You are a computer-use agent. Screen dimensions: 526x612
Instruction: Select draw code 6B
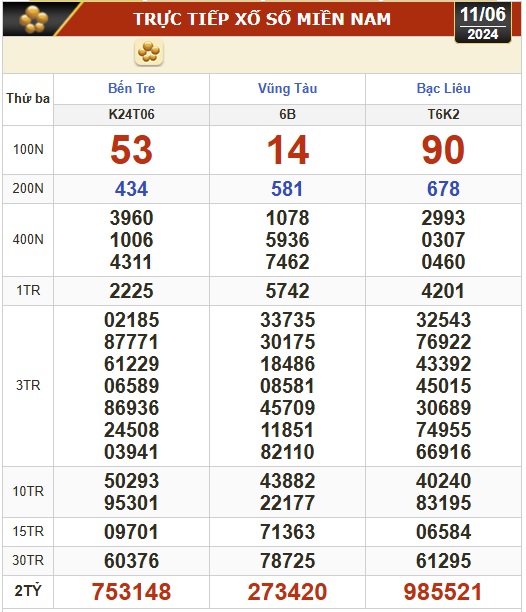287,114
